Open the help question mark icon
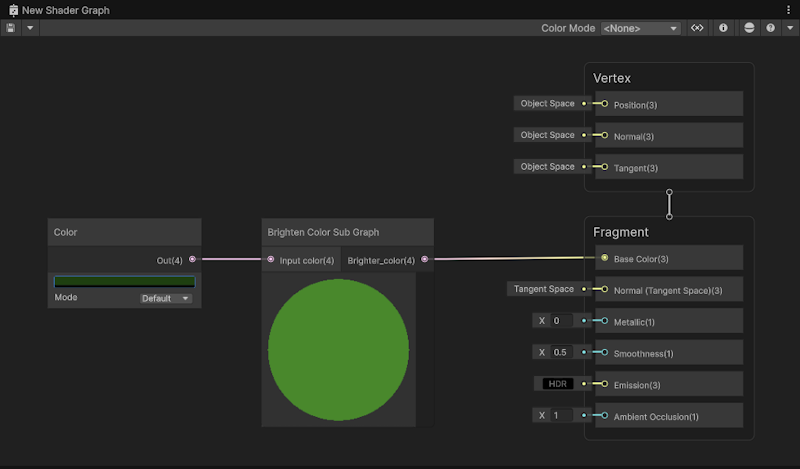800x469 pixels. (770, 28)
